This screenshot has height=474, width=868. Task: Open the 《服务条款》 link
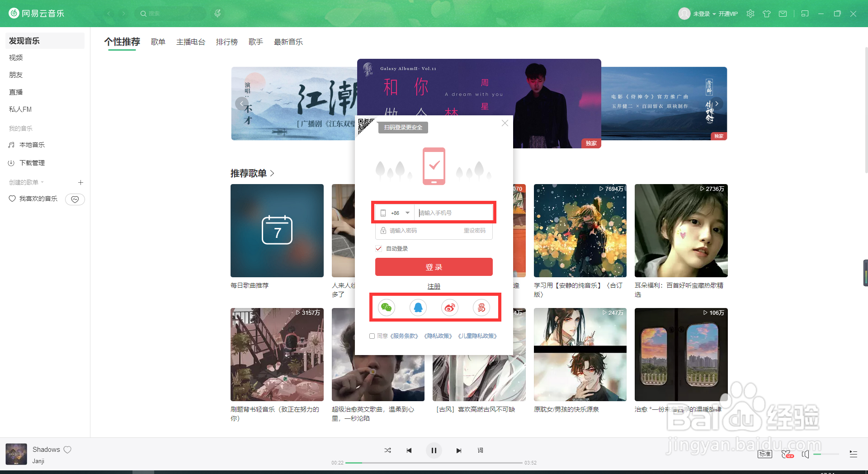pos(404,336)
